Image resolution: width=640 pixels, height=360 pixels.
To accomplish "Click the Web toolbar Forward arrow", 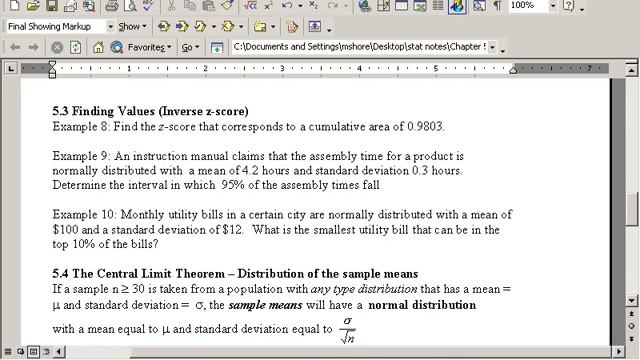I will coord(33,47).
